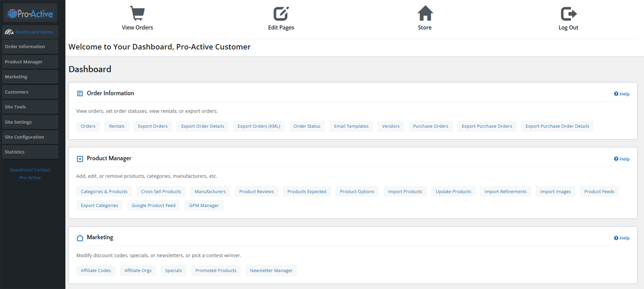
Task: Follow the Questions? Contact Pro-Active link
Action: coord(30,174)
